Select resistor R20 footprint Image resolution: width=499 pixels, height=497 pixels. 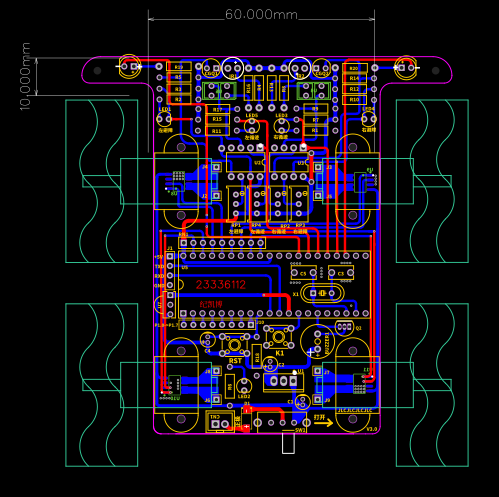(355, 68)
